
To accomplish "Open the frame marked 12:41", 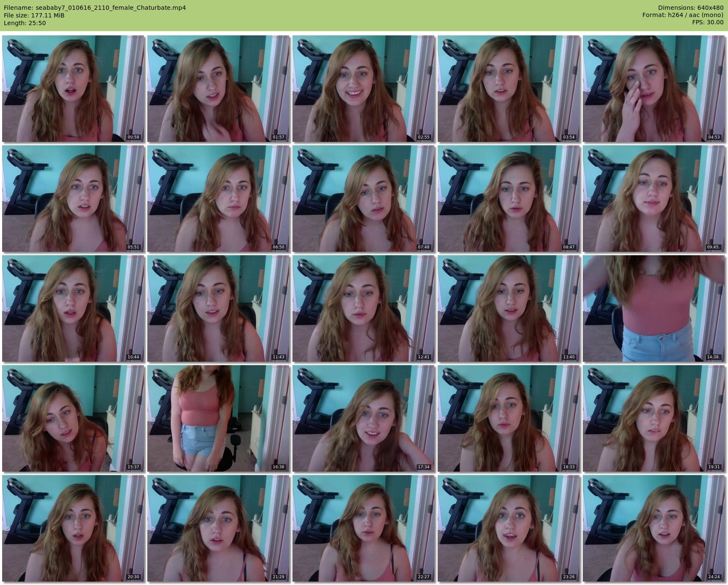I will (364, 308).
